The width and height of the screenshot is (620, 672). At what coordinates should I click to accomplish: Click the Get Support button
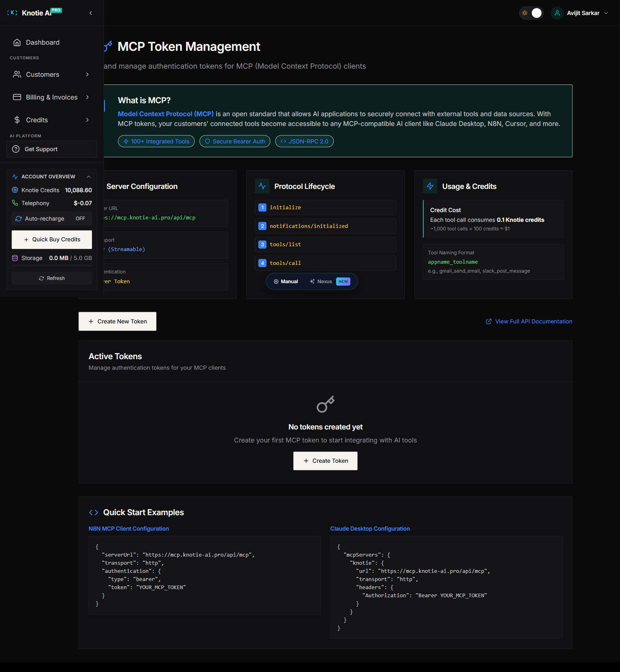point(52,149)
